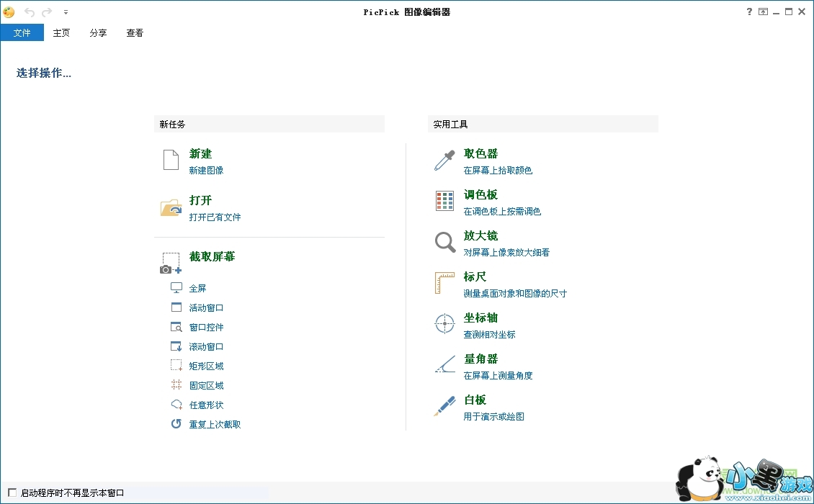Click 矩形区域 region capture option
814x504 pixels.
point(206,366)
